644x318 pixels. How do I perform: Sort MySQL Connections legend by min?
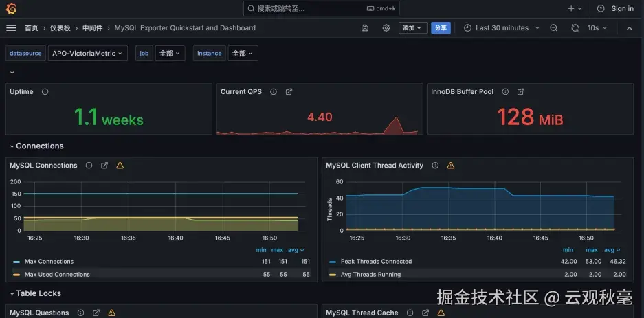pos(261,250)
